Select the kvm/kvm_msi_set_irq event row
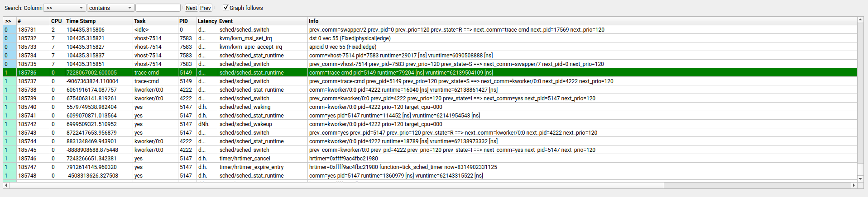This screenshot has width=868, height=197. [245, 38]
